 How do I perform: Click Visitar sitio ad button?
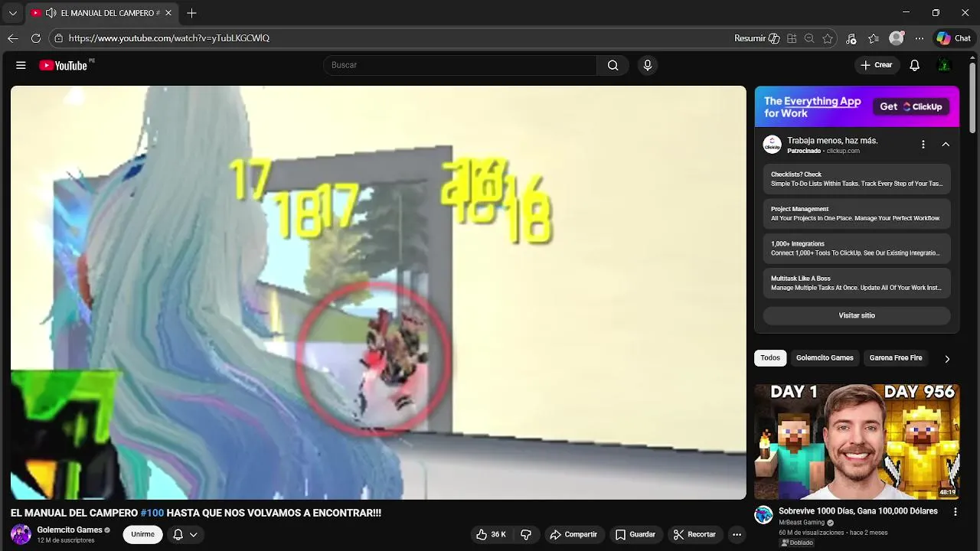(x=857, y=315)
